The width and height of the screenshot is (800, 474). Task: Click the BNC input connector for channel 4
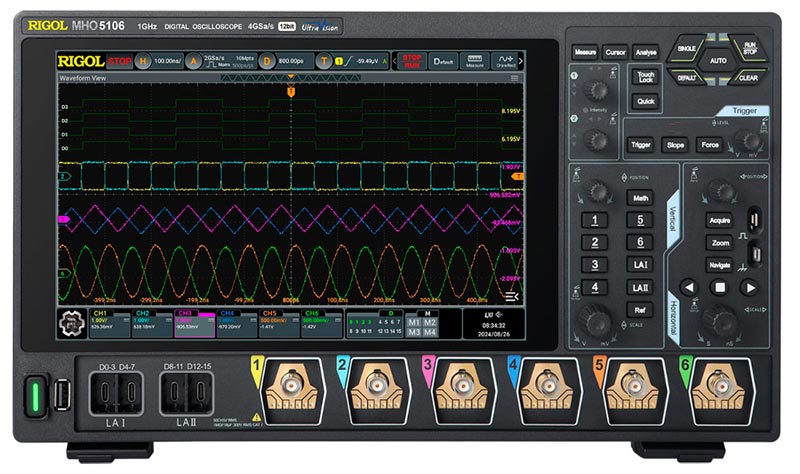point(548,386)
